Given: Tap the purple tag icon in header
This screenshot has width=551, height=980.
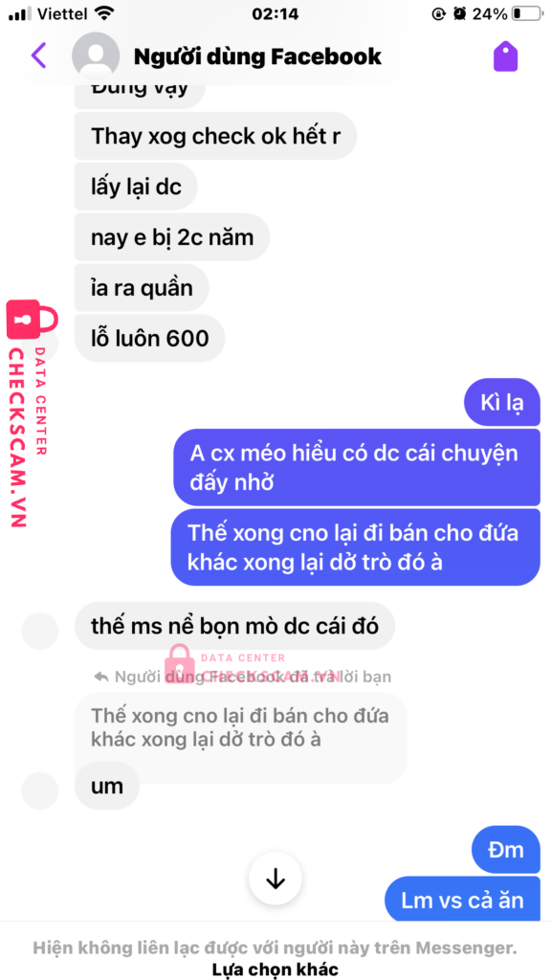Looking at the screenshot, I should (506, 56).
